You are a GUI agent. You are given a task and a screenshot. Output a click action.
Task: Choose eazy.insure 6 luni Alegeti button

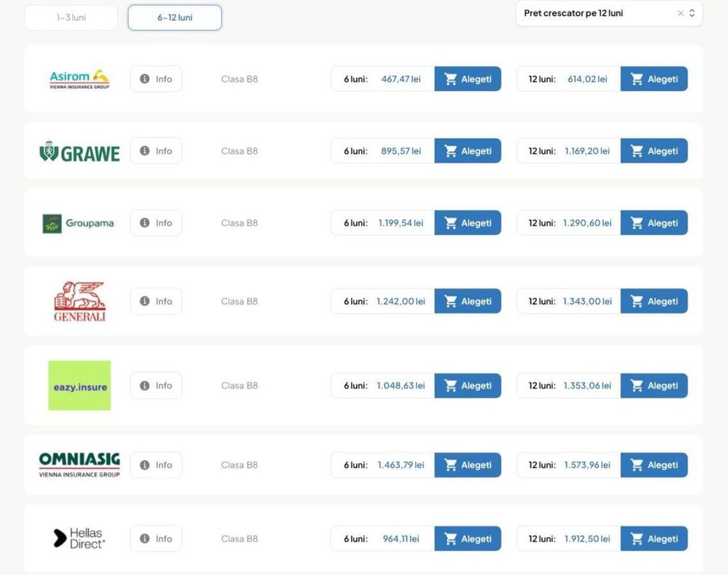click(x=468, y=386)
